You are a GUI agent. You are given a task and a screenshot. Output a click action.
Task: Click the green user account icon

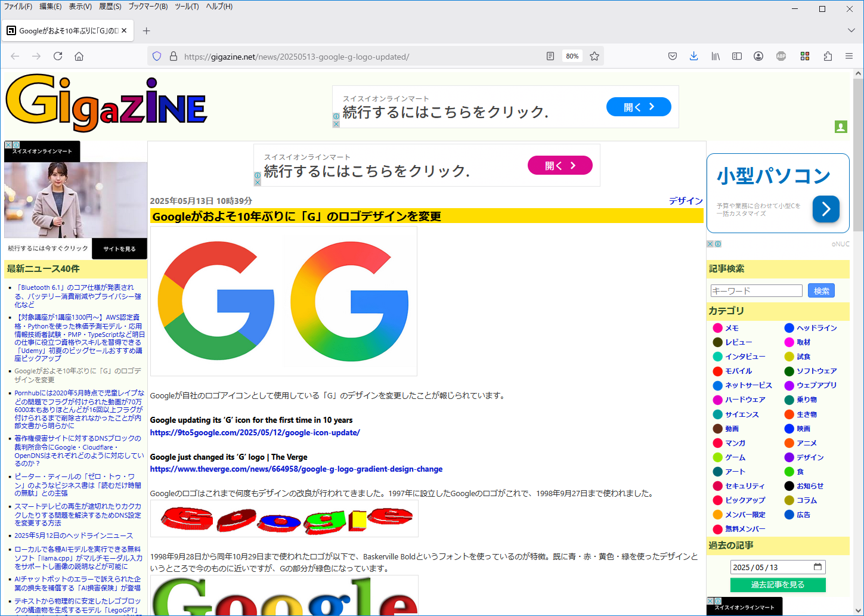point(841,126)
